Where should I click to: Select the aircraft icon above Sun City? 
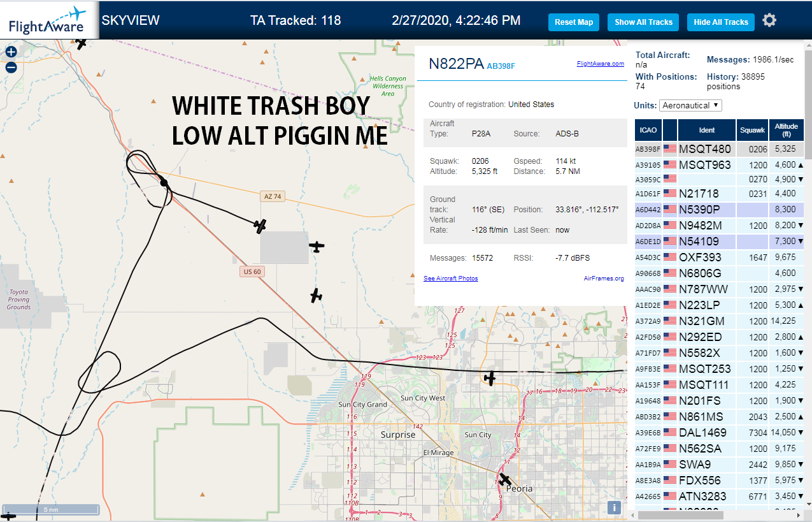pos(489,379)
